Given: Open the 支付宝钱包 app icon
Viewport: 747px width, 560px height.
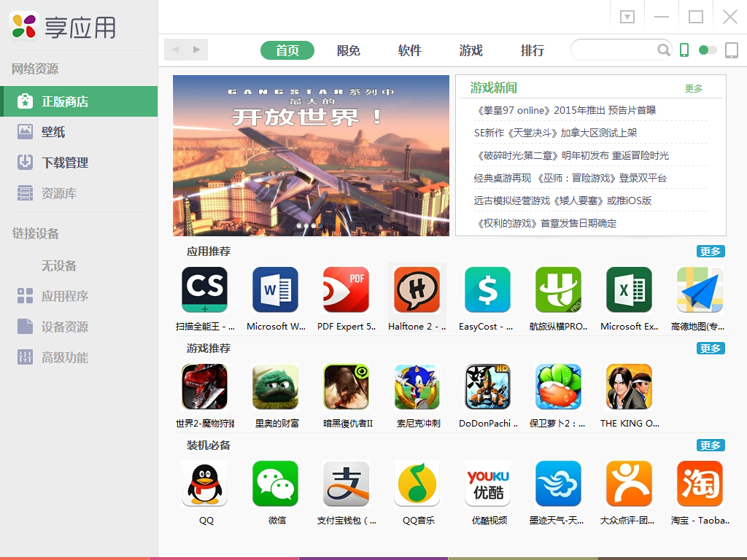Looking at the screenshot, I should [x=346, y=484].
